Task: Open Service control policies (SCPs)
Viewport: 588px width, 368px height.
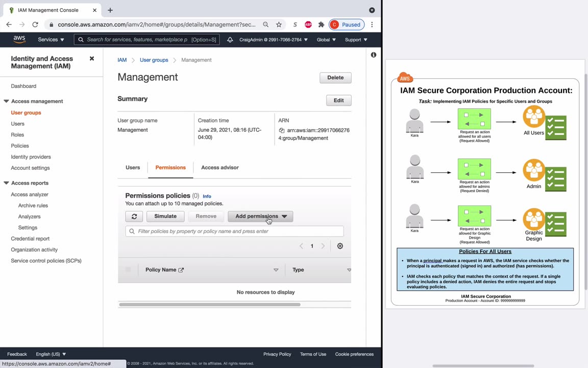Action: [x=46, y=261]
